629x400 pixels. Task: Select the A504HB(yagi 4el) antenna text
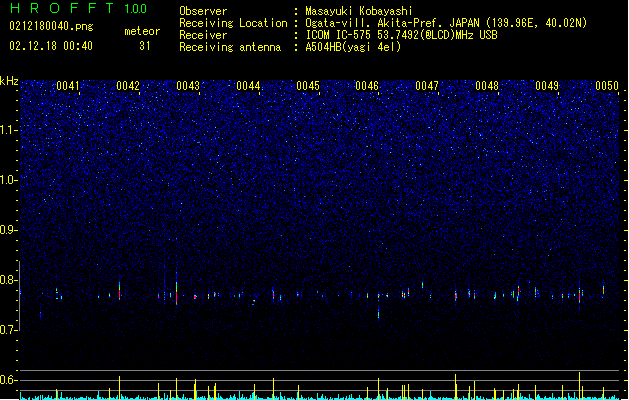point(353,47)
